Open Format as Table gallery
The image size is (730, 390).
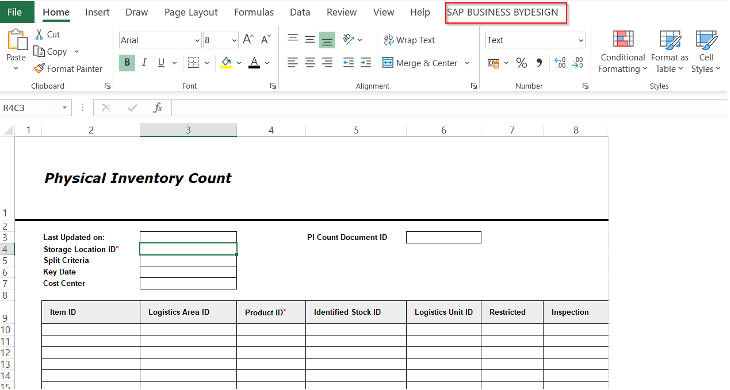pyautogui.click(x=669, y=51)
